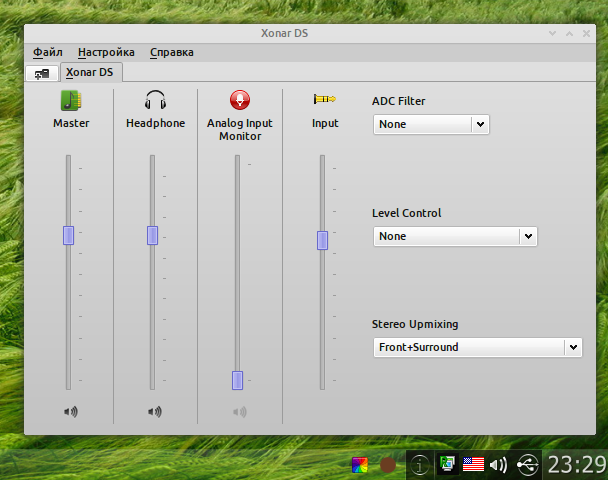The width and height of the screenshot is (608, 480).
Task: Click the colorful rainbow square tray icon
Action: [360, 465]
